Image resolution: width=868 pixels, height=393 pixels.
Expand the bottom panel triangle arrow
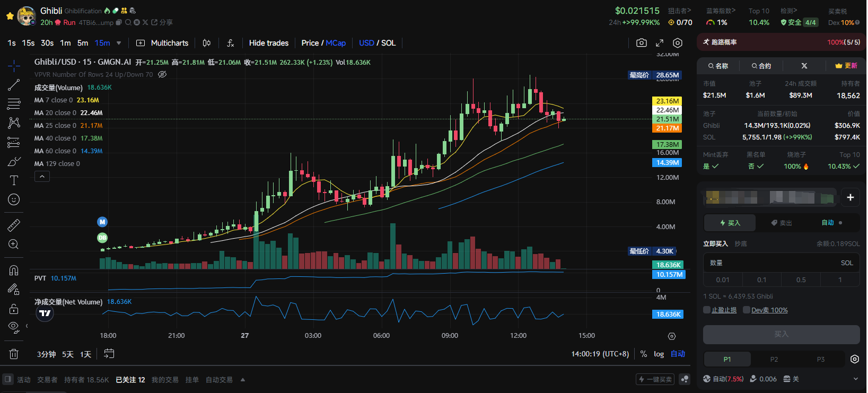[243, 380]
